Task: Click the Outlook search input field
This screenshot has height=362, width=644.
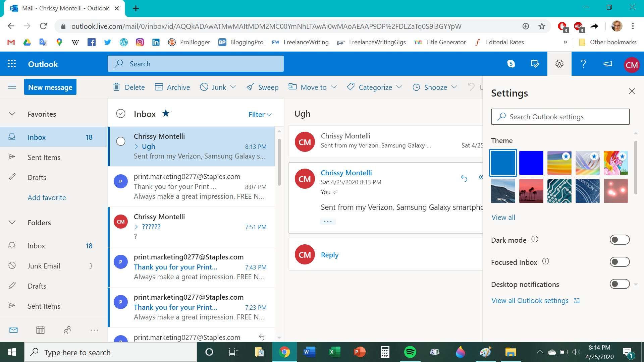Action: click(x=196, y=64)
